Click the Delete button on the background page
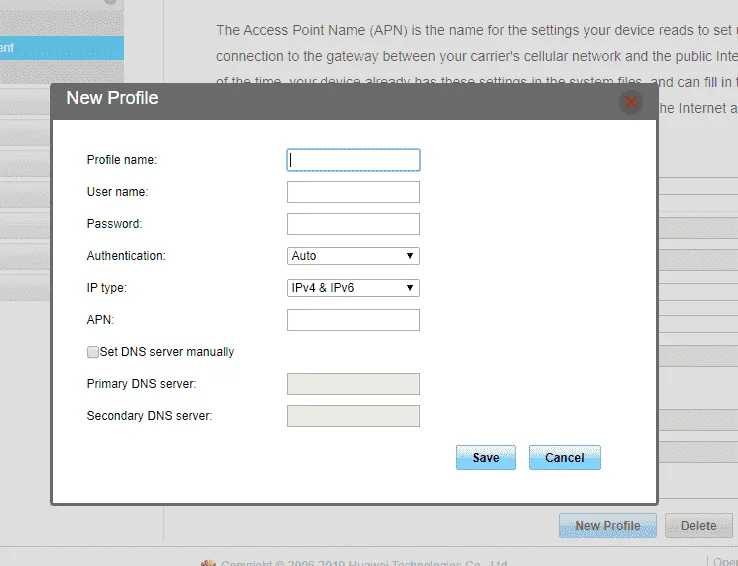The image size is (738, 566). click(698, 526)
